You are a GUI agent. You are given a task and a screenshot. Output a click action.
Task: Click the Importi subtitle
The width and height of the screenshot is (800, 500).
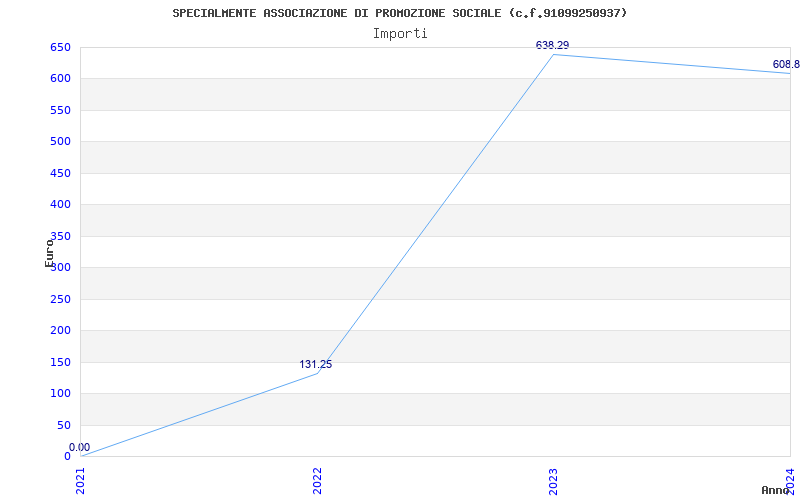click(400, 34)
